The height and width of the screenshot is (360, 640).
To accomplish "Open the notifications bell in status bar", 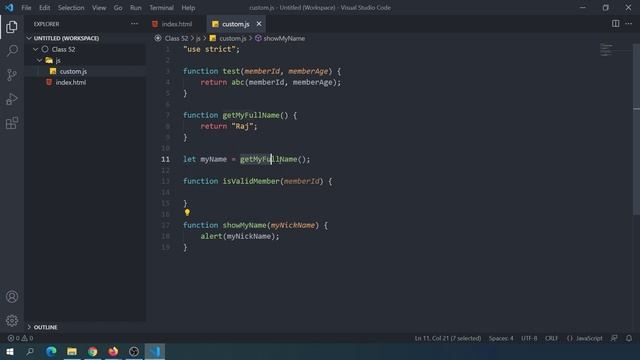I will [629, 338].
